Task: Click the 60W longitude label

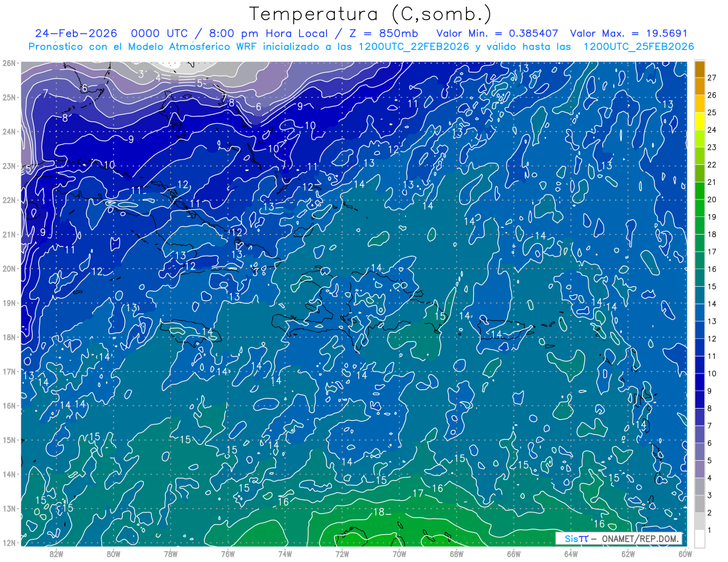Action: coord(686,554)
